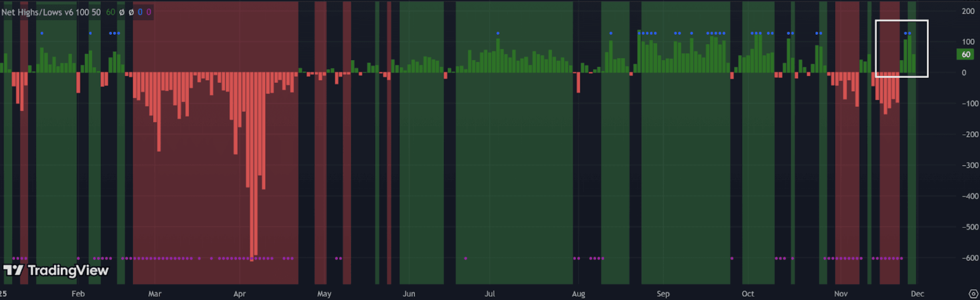980x300 pixels.
Task: Click the lone blue dot above July
Action: [498, 33]
